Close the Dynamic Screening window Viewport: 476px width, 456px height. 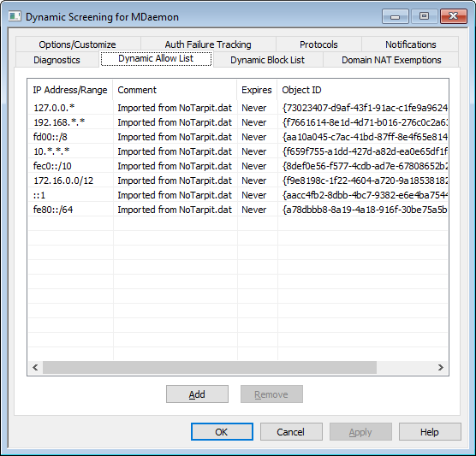point(453,16)
